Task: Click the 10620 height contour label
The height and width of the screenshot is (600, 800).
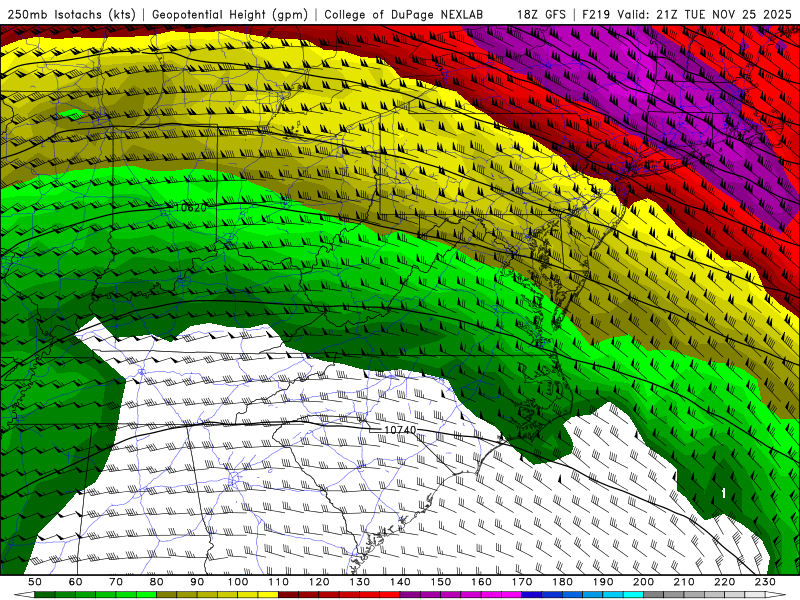Action: [x=191, y=208]
